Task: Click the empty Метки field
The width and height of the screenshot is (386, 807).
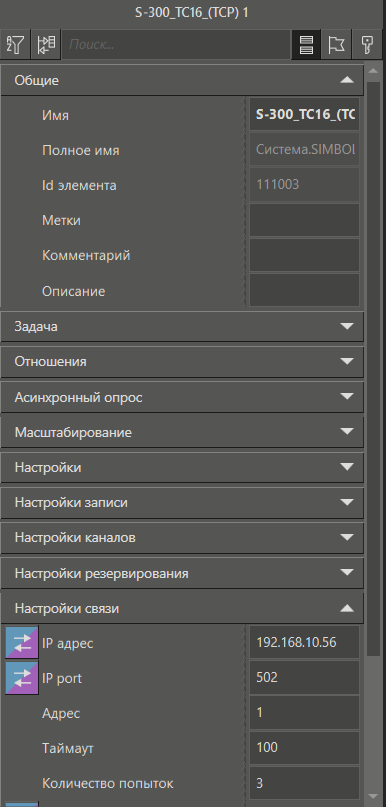Action: pyautogui.click(x=304, y=220)
